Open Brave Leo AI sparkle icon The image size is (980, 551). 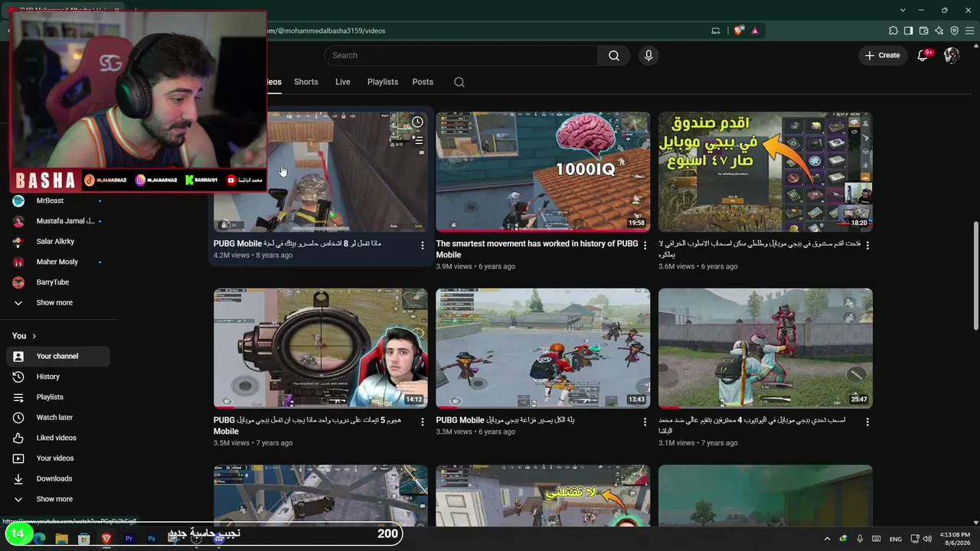(x=939, y=31)
